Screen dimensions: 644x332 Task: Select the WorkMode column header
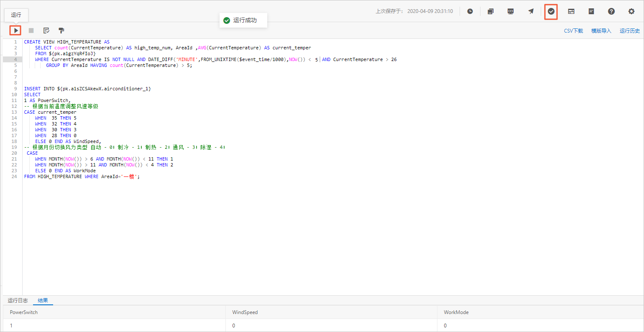click(x=456, y=312)
